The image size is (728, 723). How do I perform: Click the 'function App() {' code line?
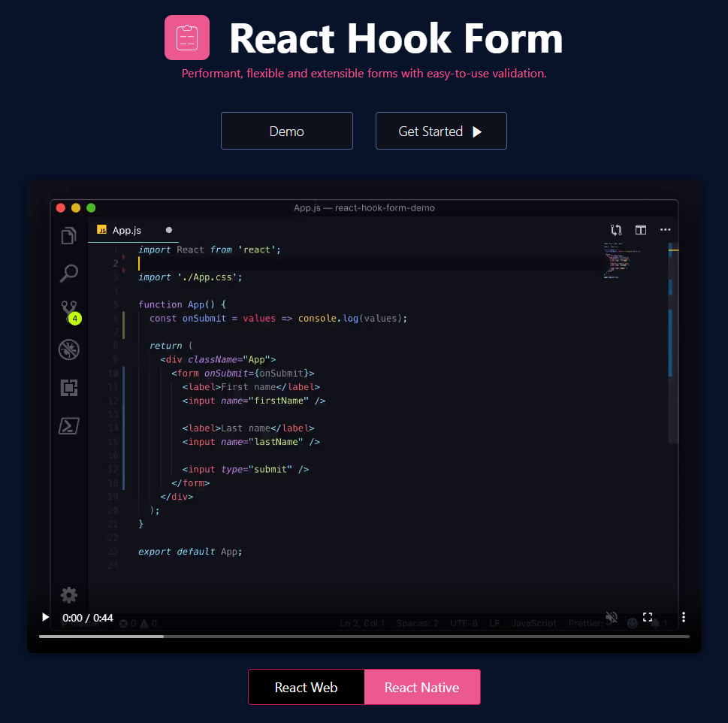pyautogui.click(x=182, y=304)
